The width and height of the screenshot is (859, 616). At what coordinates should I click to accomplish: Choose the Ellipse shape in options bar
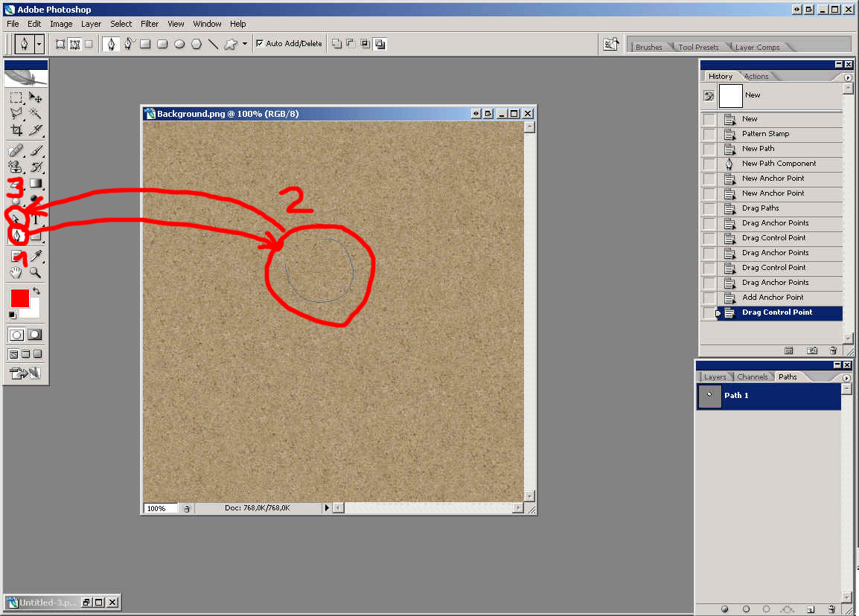point(179,44)
